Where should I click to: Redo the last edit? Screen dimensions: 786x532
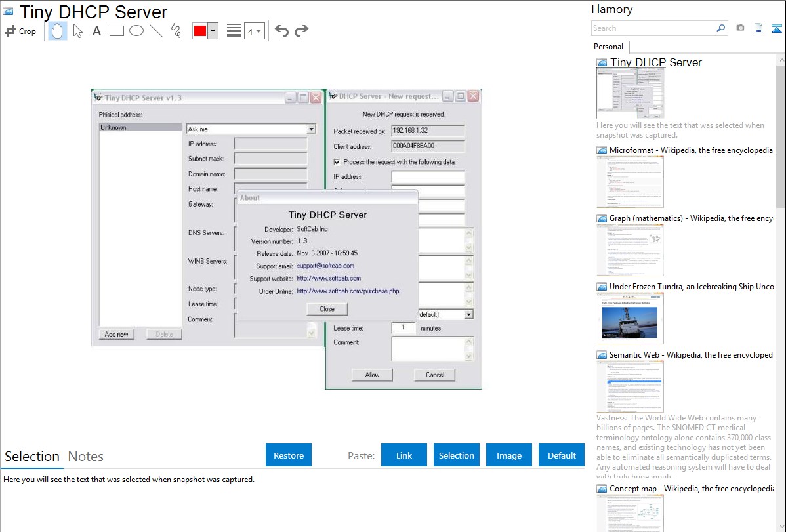pyautogui.click(x=301, y=31)
